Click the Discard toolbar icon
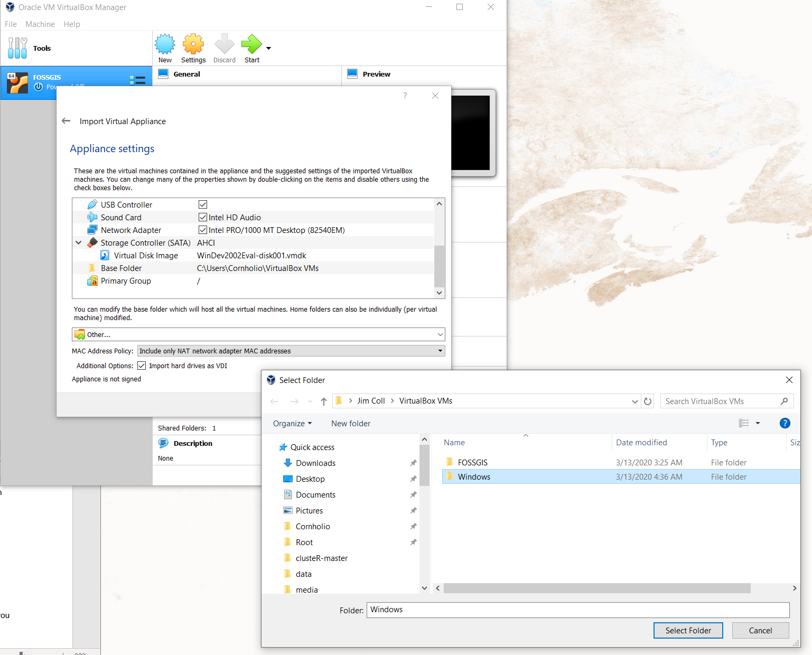Image resolution: width=812 pixels, height=655 pixels. 225,44
